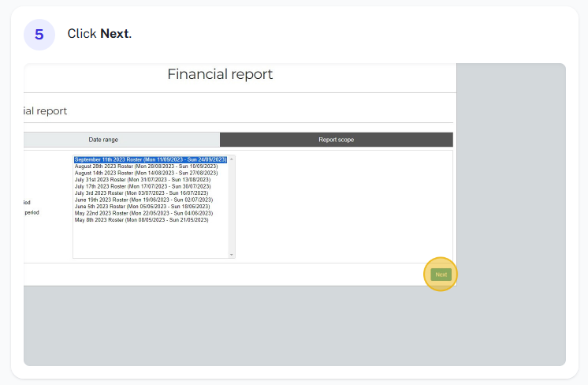Image resolution: width=588 pixels, height=385 pixels.
Task: Click roster list scrollbar up arrow
Action: [x=232, y=159]
